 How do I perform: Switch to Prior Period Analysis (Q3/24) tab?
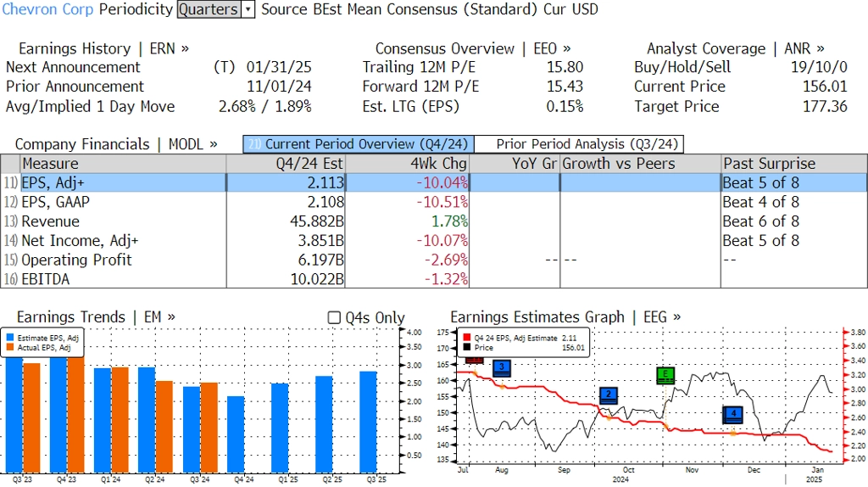click(579, 144)
